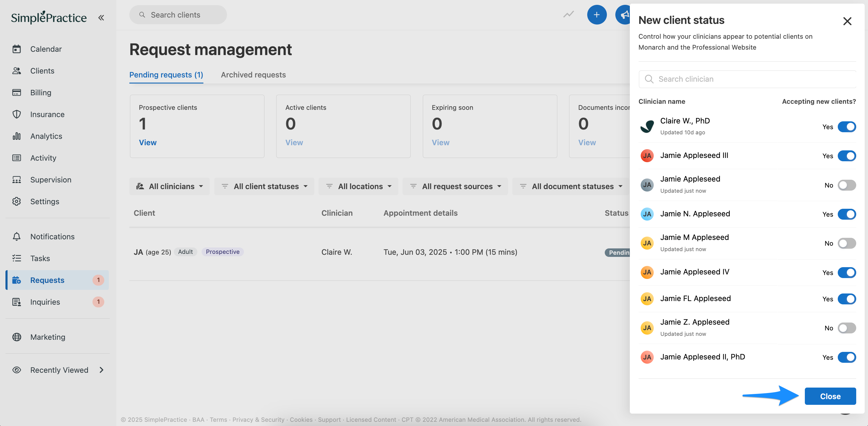Toggle accepting clients for Jamie Appleseed II, PhD
Screen dimensions: 868x426
847,357
